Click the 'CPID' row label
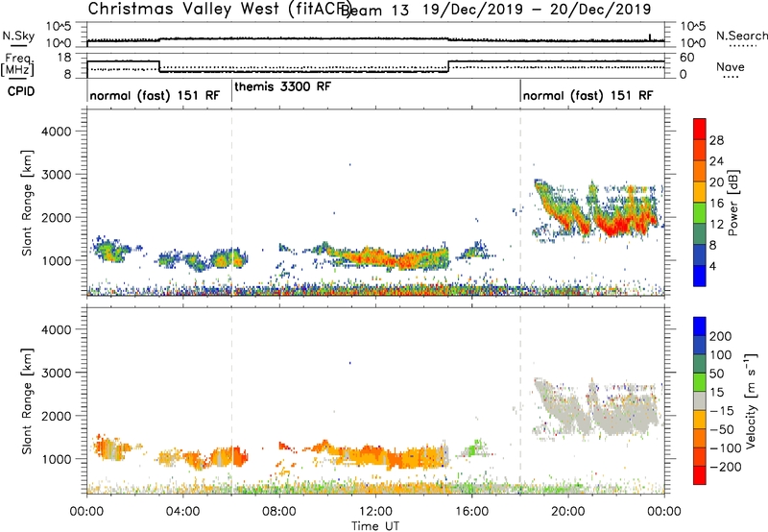Image resolution: width=768 pixels, height=532 pixels. pyautogui.click(x=21, y=91)
